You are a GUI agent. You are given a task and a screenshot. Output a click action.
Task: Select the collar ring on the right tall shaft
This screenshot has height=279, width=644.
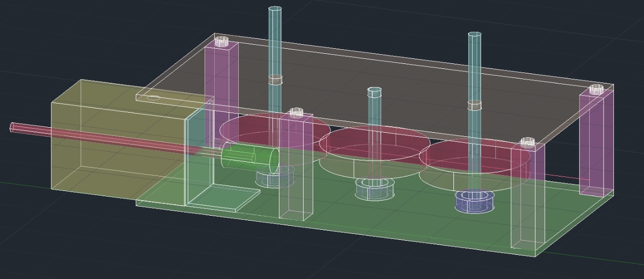[x=475, y=105]
